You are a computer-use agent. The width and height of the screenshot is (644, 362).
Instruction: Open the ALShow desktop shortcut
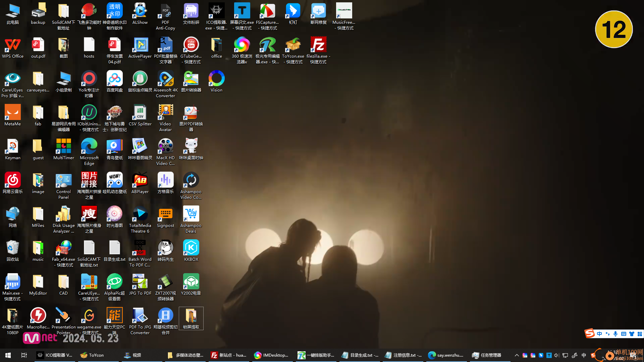[140, 14]
